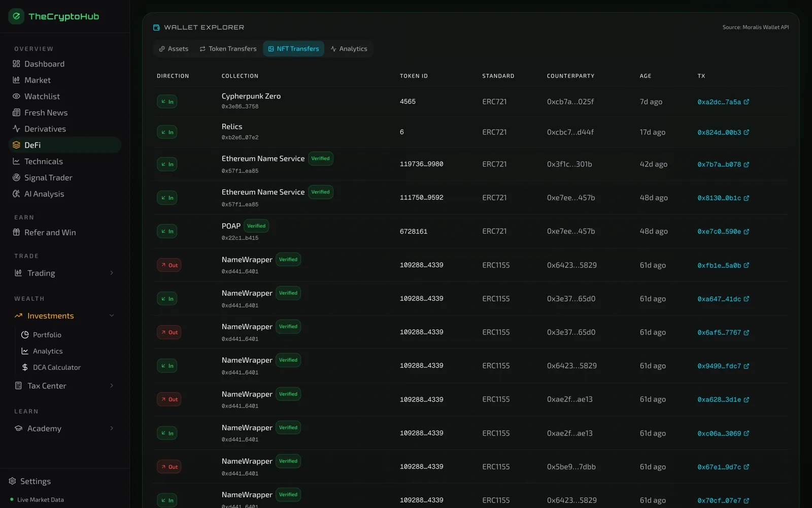Expand the Academy chevron
This screenshot has width=812, height=508.
pyautogui.click(x=112, y=429)
